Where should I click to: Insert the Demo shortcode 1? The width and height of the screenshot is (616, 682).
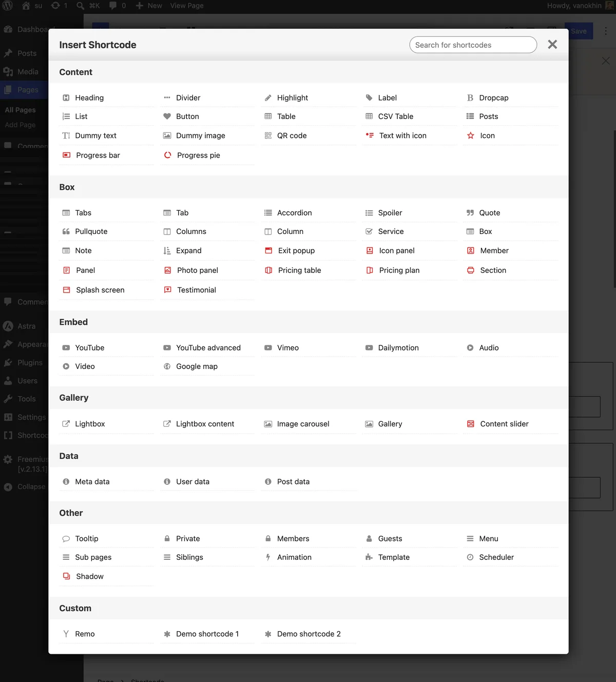pyautogui.click(x=207, y=634)
